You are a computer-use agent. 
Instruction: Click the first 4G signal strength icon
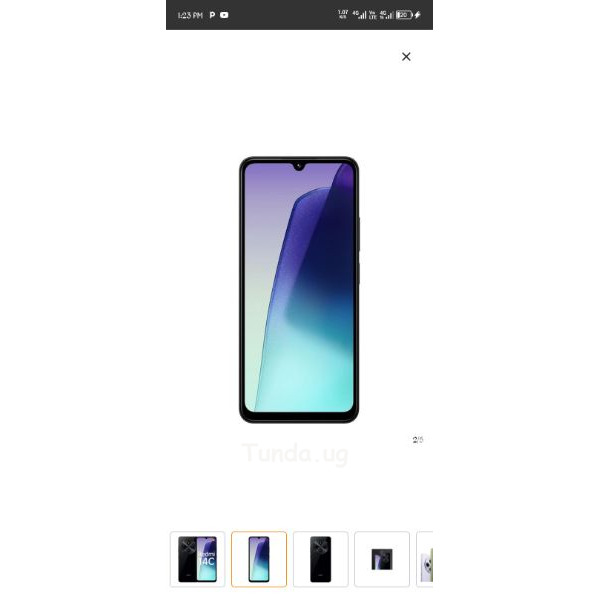click(359, 15)
